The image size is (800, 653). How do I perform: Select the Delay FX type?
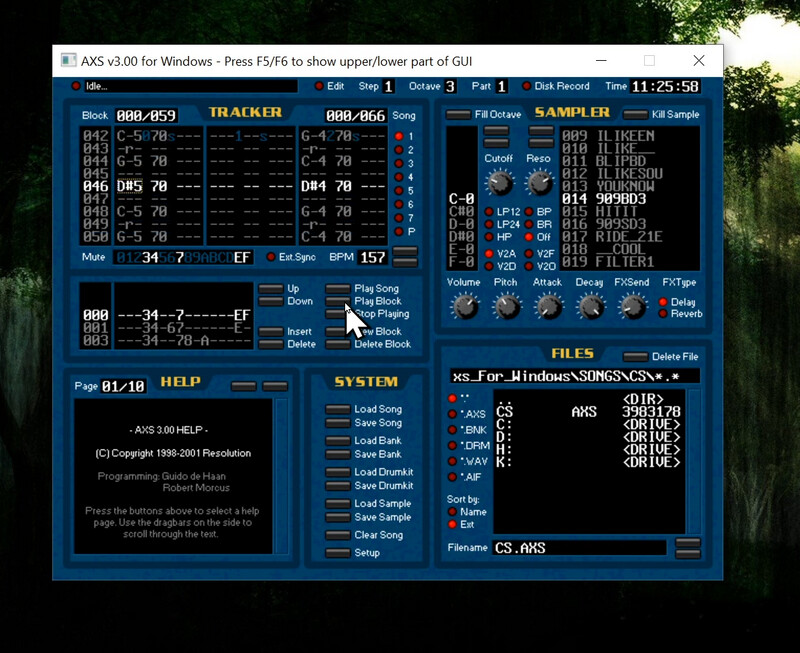[663, 302]
